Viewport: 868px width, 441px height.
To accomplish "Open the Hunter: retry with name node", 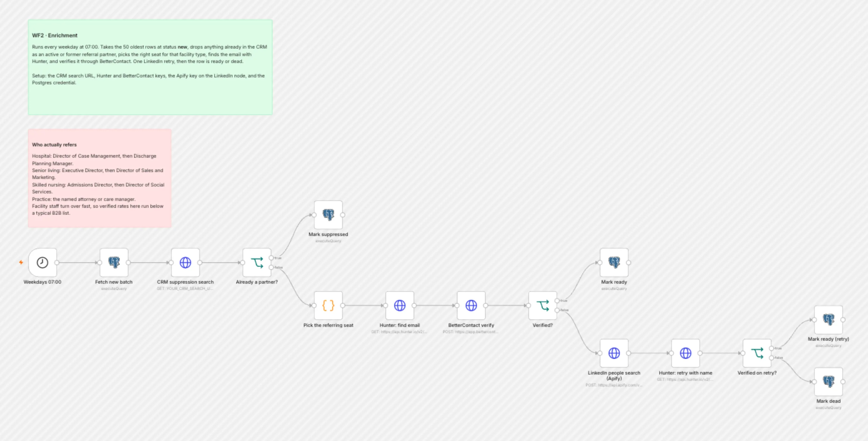I will tap(685, 353).
